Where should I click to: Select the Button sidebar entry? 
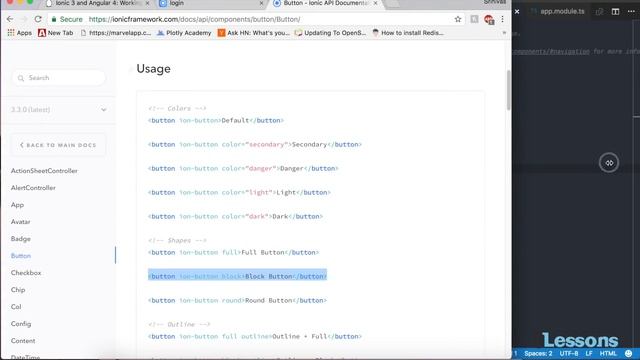click(21, 256)
